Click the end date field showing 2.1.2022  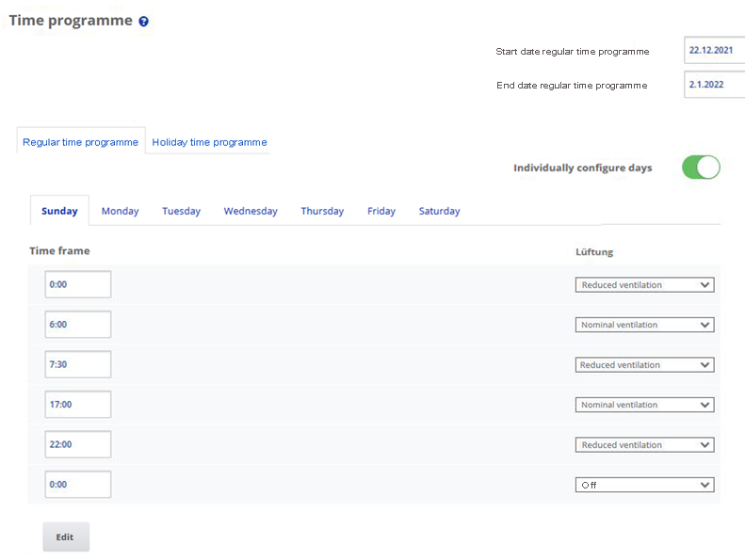713,85
